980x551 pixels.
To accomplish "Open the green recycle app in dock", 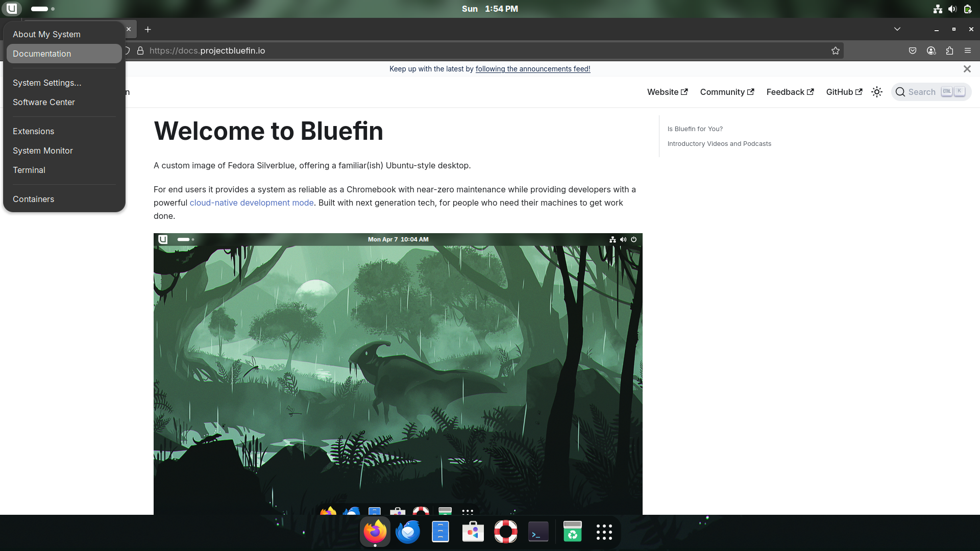I will [x=573, y=532].
